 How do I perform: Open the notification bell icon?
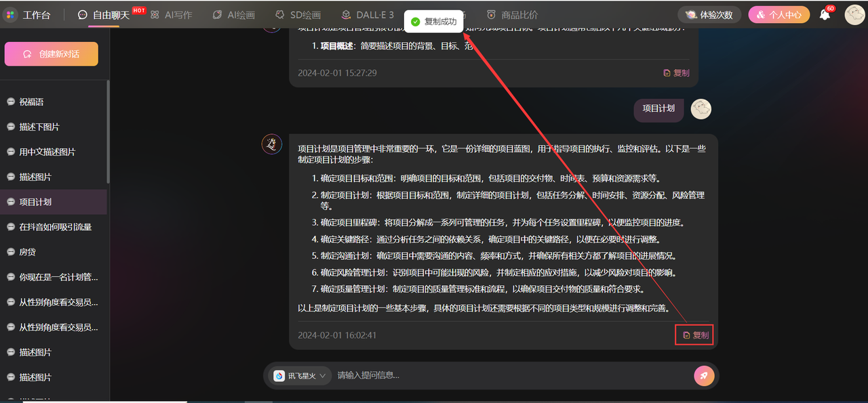825,14
